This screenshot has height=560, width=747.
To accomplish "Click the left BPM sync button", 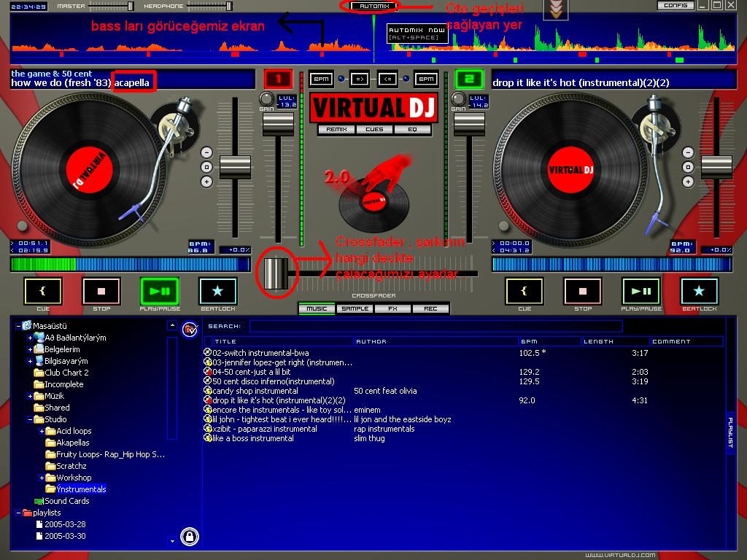I will pyautogui.click(x=321, y=79).
